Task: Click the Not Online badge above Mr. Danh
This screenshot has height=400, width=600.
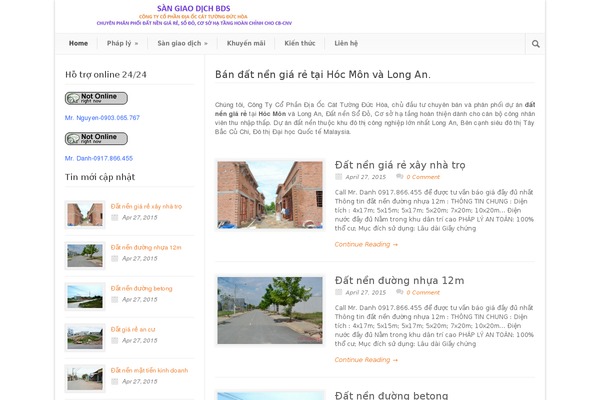Action: click(96, 139)
